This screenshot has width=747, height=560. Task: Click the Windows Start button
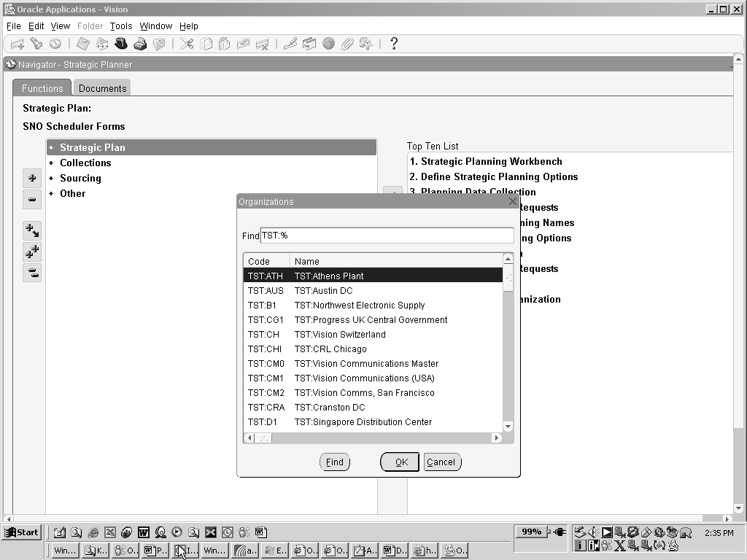tap(22, 532)
